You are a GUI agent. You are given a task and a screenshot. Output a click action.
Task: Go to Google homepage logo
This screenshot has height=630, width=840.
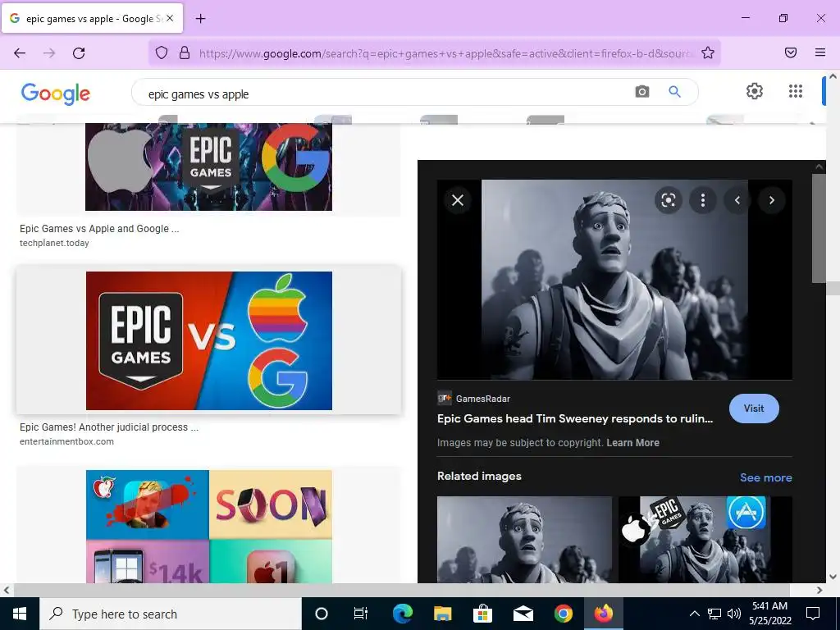56,94
